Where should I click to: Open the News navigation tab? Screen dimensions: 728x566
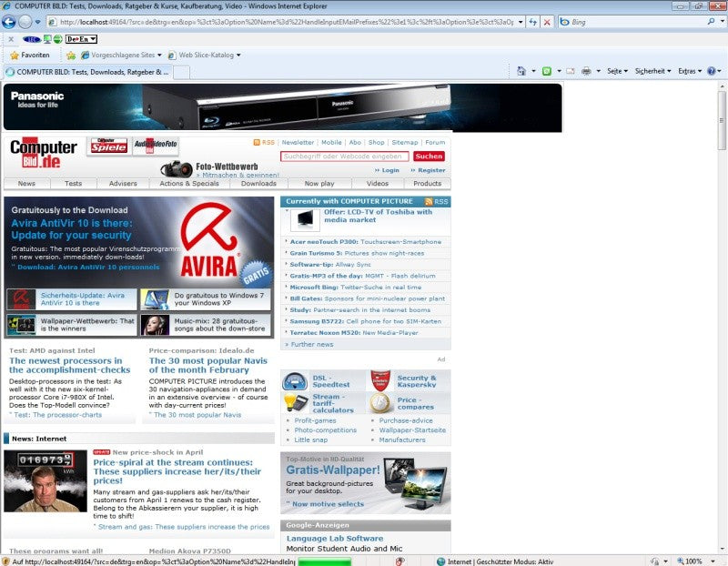click(26, 184)
